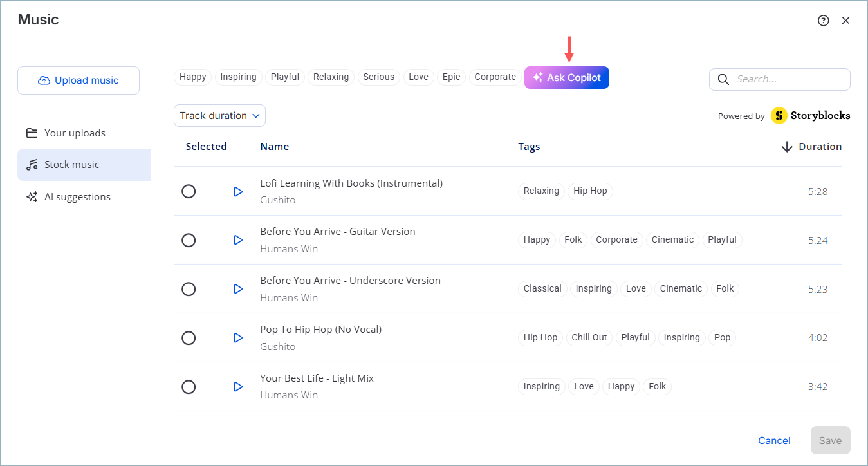Open Your uploads folder
This screenshot has width=868, height=466.
point(75,133)
